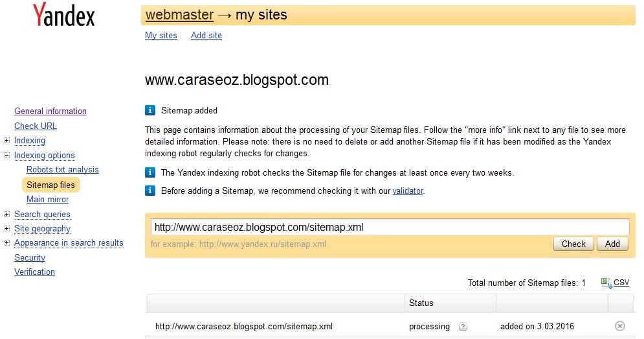The width and height of the screenshot is (644, 339).
Task: Open the Add site tab
Action: tap(206, 36)
